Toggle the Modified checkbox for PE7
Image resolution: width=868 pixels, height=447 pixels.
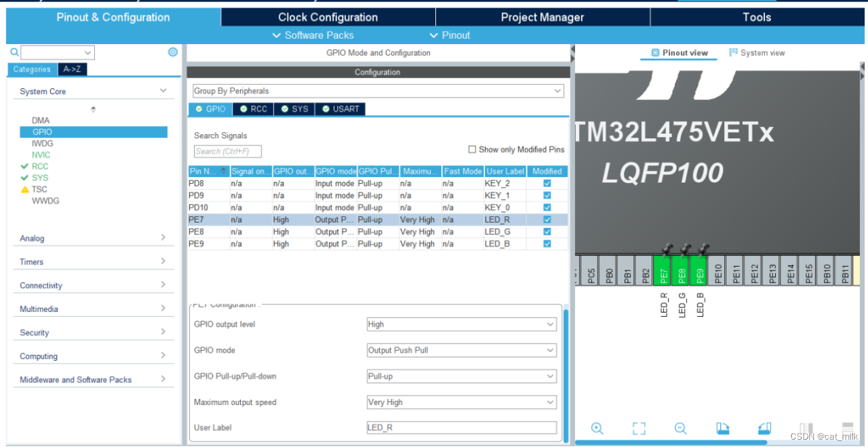pos(547,219)
